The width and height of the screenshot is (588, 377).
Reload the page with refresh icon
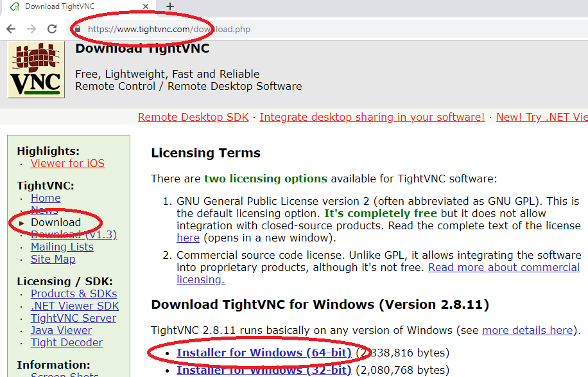[52, 29]
